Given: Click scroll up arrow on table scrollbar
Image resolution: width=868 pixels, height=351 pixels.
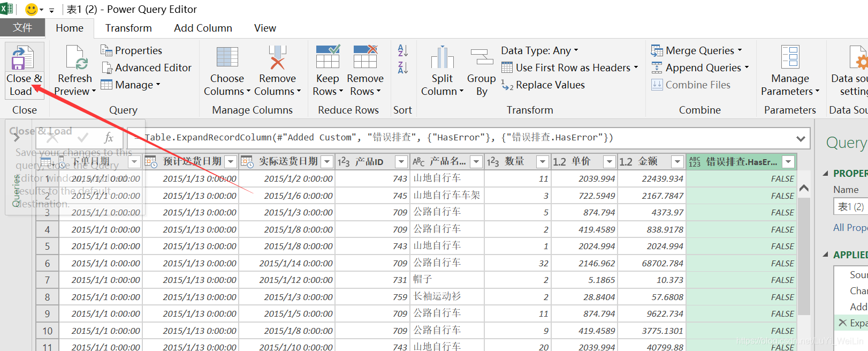Looking at the screenshot, I should point(804,188).
